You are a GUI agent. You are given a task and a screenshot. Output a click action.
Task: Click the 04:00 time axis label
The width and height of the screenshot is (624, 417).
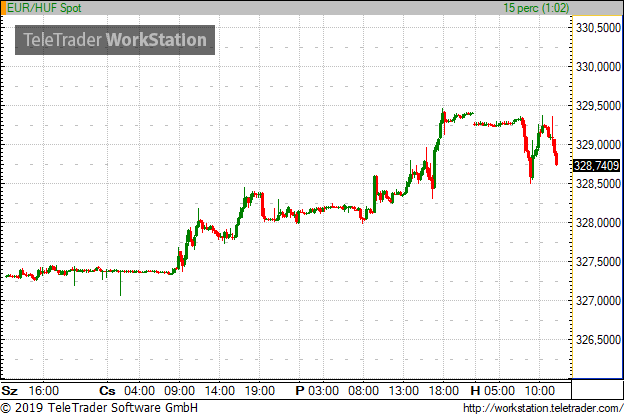pyautogui.click(x=139, y=391)
